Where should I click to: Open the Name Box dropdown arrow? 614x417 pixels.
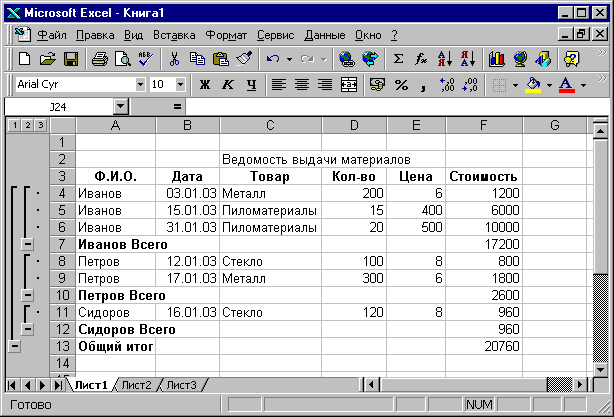[x=121, y=107]
